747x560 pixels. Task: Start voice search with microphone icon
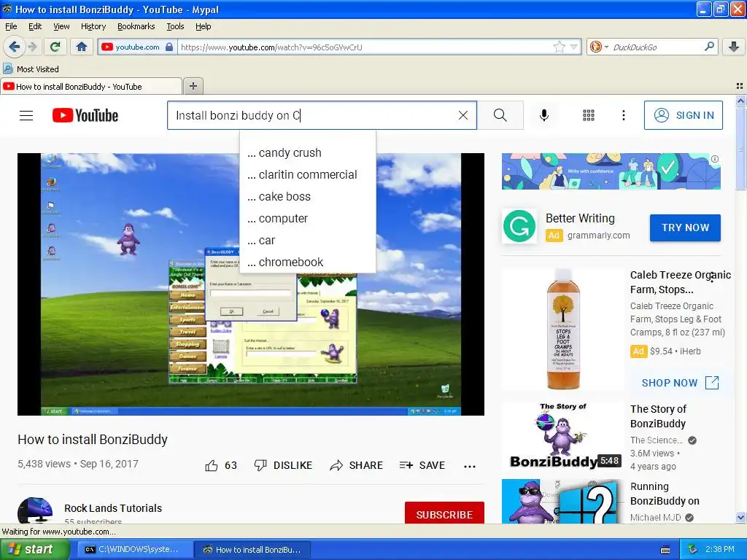coord(544,115)
